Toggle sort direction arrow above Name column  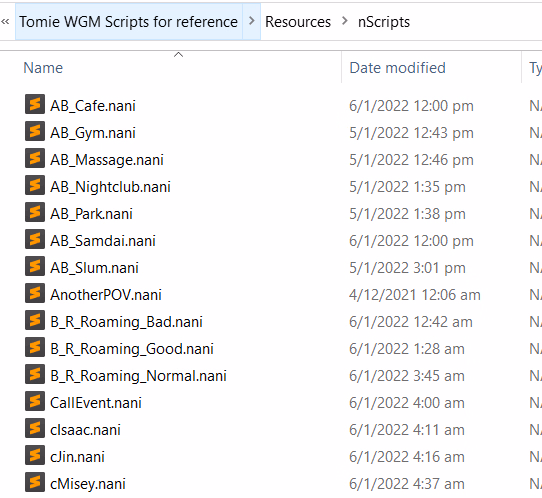click(x=178, y=55)
